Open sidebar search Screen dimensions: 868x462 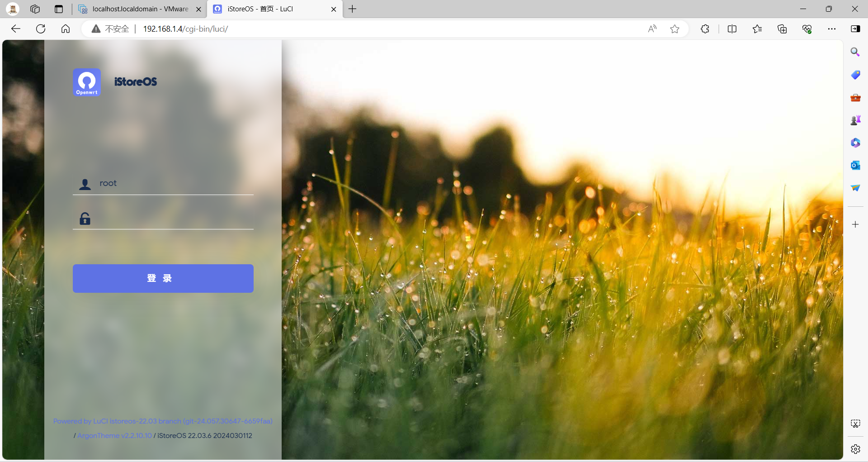tap(855, 52)
